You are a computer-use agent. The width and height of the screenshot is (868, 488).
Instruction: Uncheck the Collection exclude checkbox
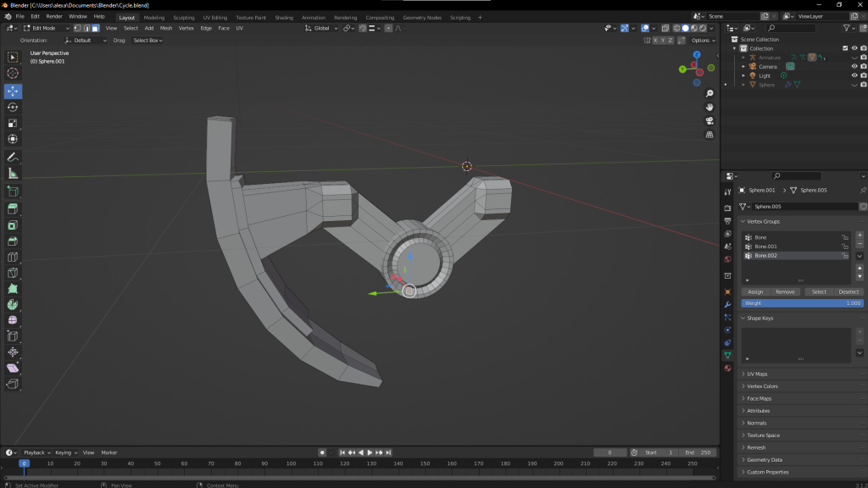pos(844,48)
